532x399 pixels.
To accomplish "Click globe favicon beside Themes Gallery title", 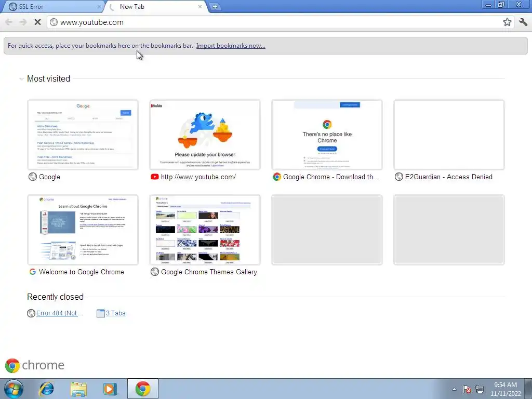I will pos(155,272).
